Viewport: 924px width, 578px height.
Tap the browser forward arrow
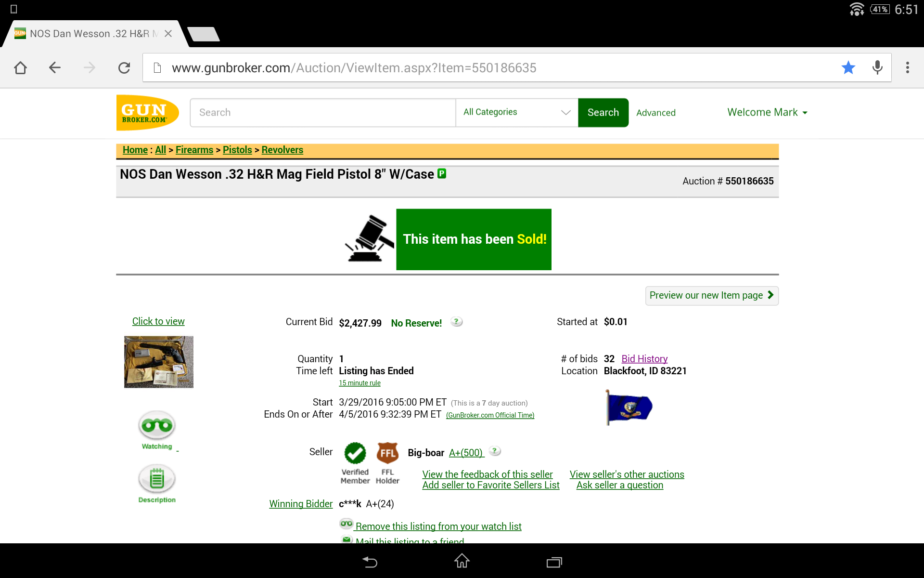(90, 68)
